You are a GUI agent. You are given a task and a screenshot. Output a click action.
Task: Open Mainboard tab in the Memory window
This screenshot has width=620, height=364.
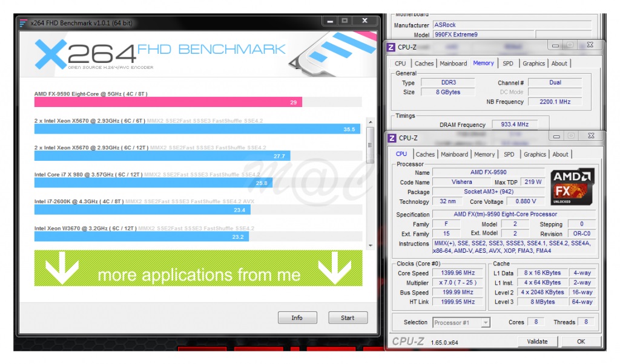pyautogui.click(x=453, y=63)
